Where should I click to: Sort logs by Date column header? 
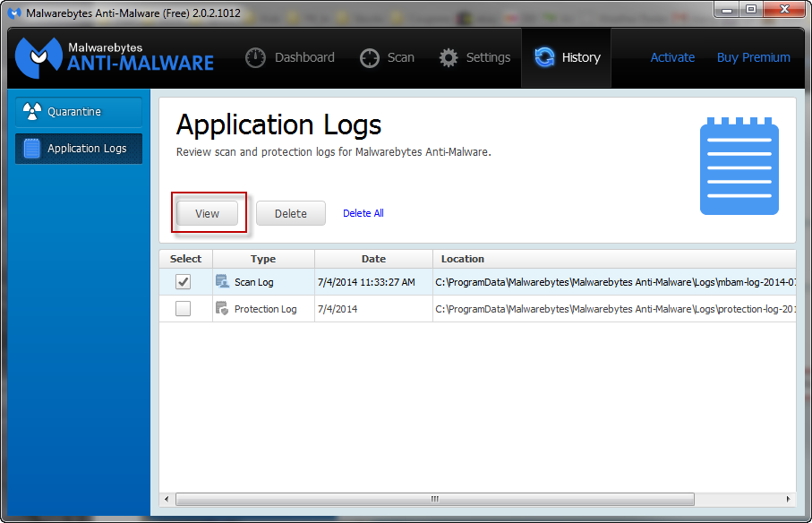[373, 259]
